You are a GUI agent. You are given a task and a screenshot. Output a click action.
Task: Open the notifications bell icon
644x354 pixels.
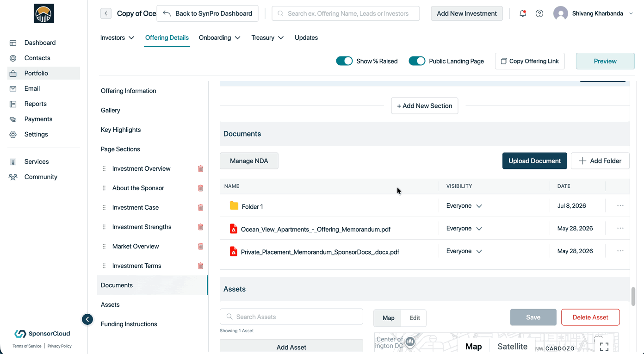coord(523,13)
